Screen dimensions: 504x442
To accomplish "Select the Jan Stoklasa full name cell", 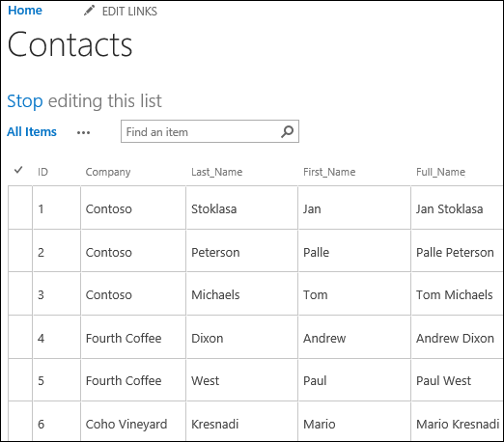I will [457, 207].
